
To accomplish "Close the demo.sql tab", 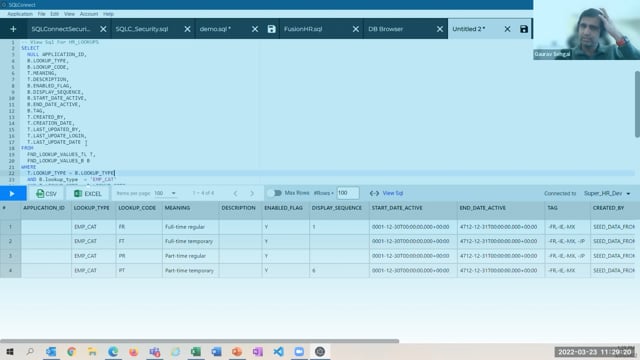I will (255, 29).
